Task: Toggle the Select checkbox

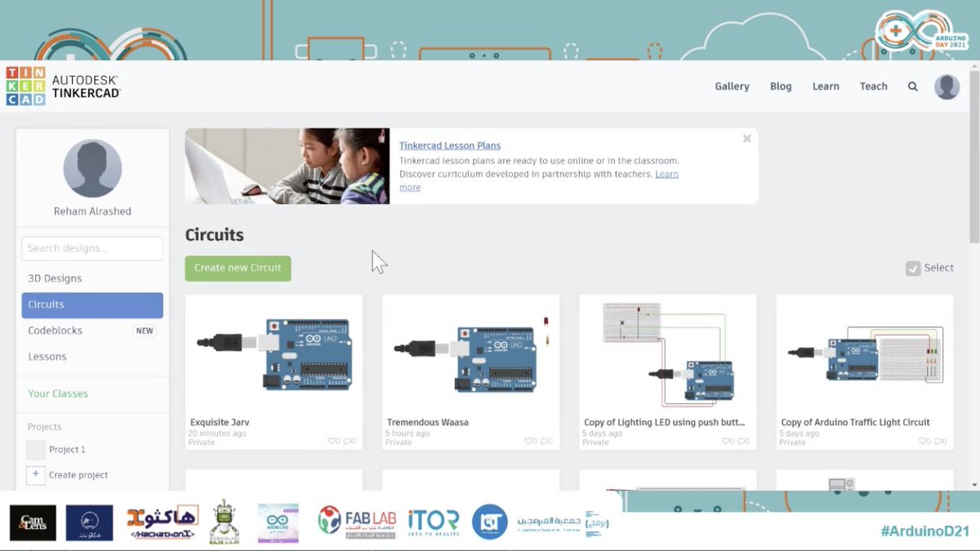Action: click(x=913, y=268)
